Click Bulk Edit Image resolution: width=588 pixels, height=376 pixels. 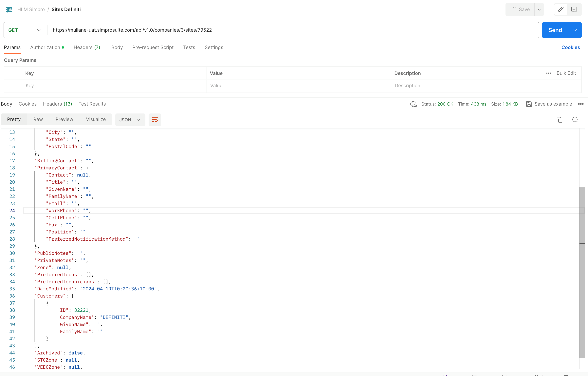(x=566, y=73)
